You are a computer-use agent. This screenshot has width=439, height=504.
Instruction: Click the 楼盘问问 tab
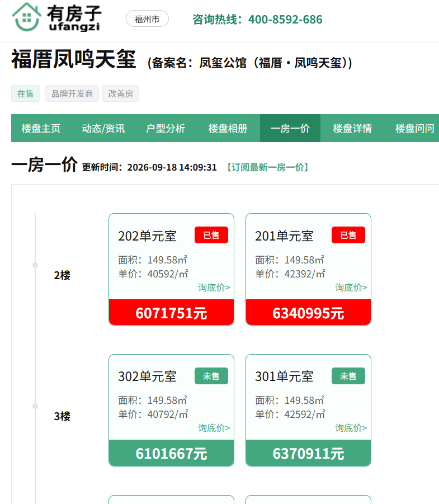click(x=414, y=128)
